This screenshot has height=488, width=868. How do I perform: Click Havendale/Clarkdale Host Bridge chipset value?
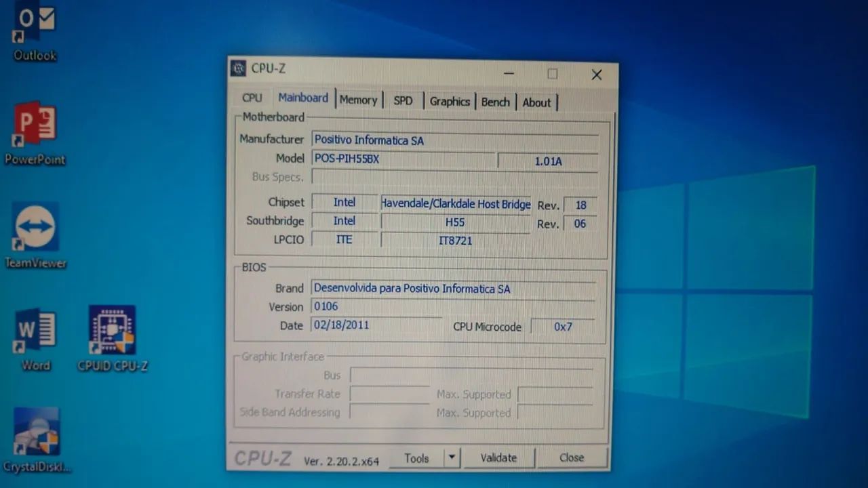point(456,203)
